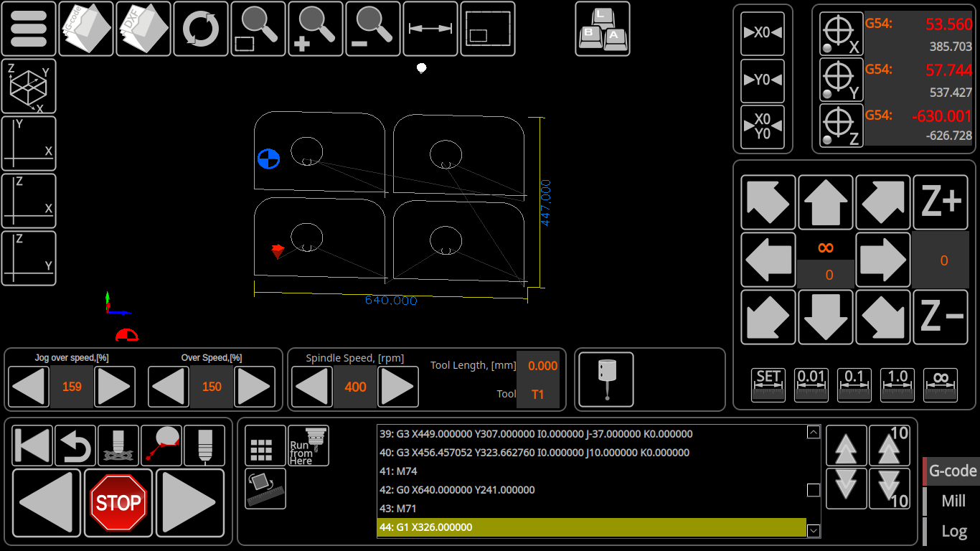Screen dimensions: 980x551
Task: Zero the X axis with the X0 button
Action: [x=763, y=34]
